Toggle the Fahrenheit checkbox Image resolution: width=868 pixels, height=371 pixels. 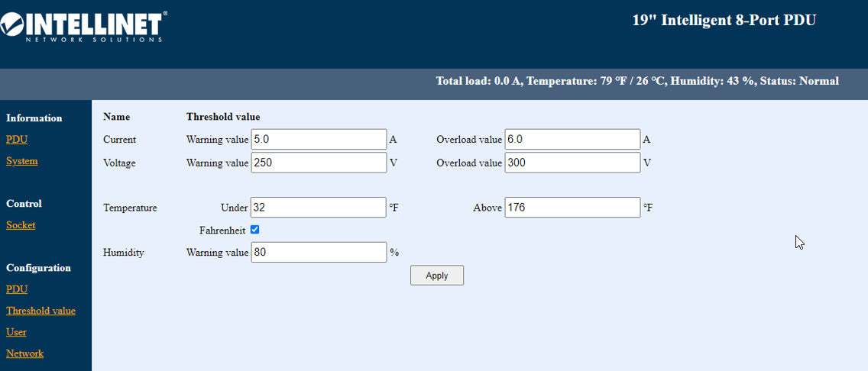[x=255, y=230]
